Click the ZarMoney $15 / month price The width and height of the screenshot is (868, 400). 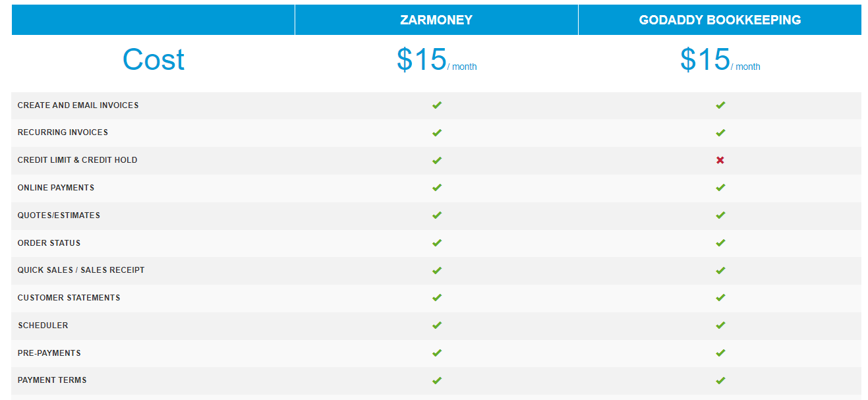click(x=436, y=60)
